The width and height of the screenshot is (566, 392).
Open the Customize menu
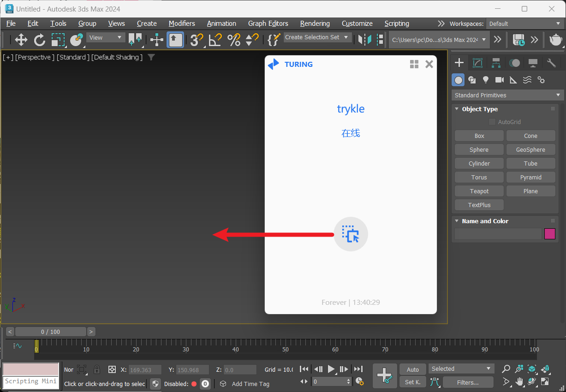[357, 24]
